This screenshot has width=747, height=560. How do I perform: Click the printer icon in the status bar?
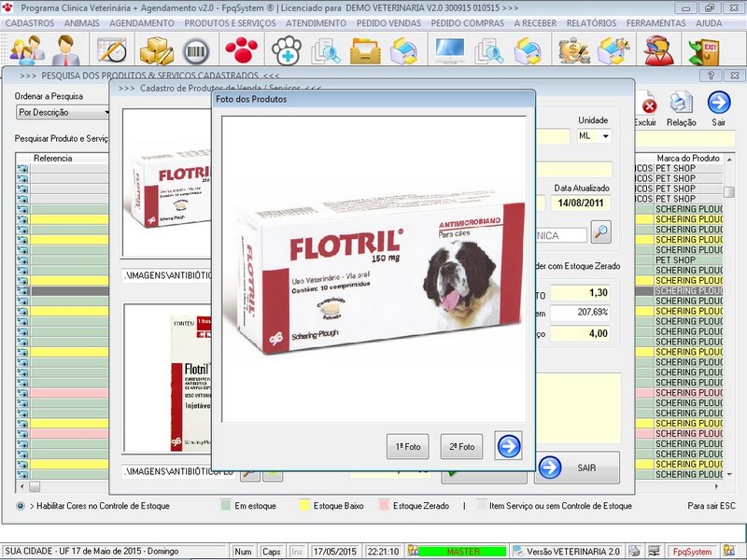pos(634,551)
